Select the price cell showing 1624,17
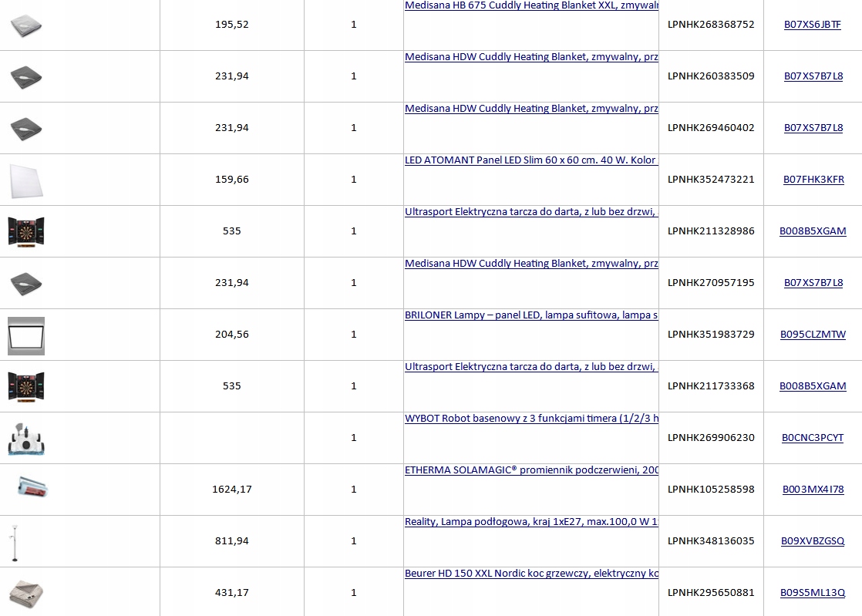 click(232, 490)
